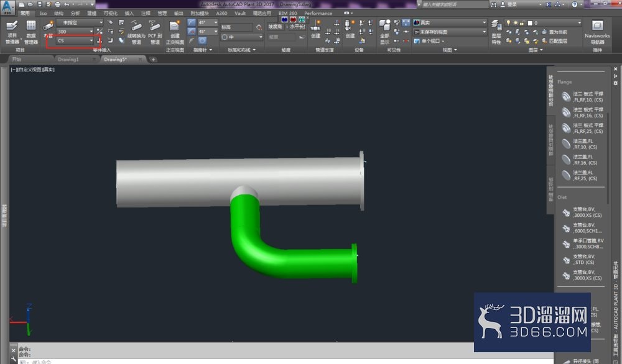Click 置为当前 make layer current
The width and height of the screenshot is (622, 364).
(555, 32)
